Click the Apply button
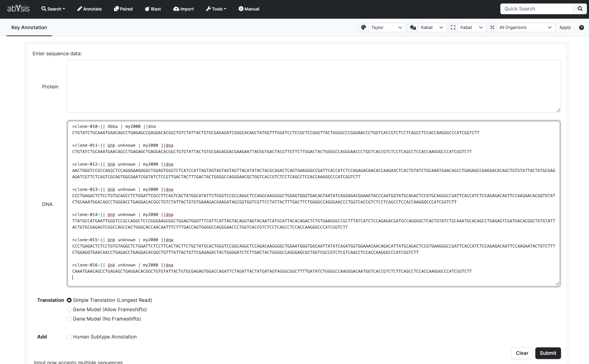 point(565,27)
